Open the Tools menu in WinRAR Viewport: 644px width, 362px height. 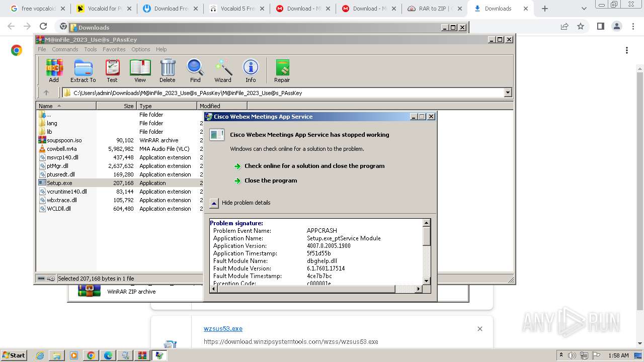(x=91, y=49)
